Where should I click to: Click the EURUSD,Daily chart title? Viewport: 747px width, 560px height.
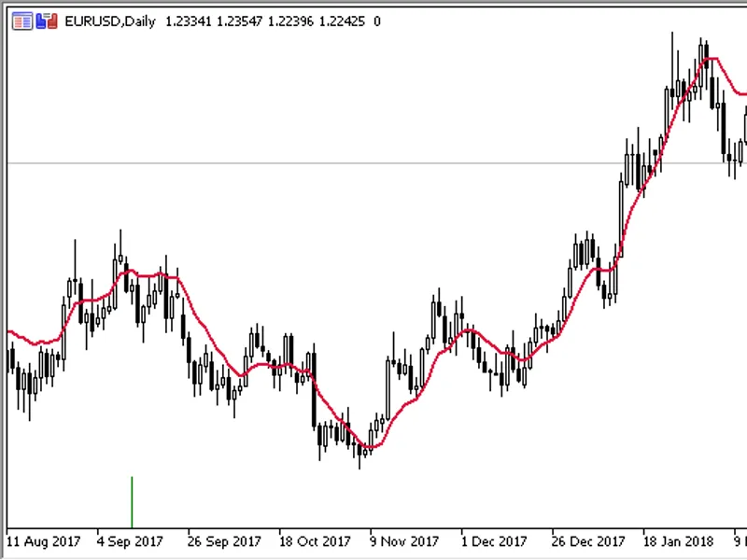tap(110, 21)
